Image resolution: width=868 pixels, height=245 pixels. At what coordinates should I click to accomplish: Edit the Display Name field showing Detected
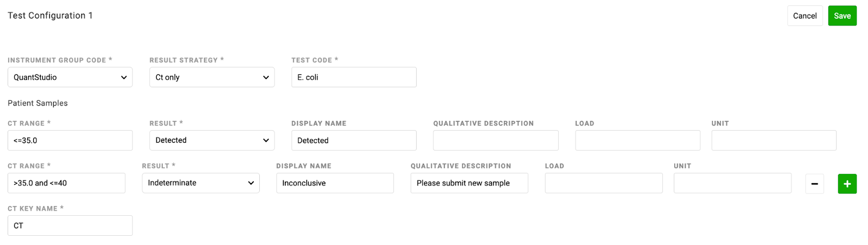click(x=354, y=140)
